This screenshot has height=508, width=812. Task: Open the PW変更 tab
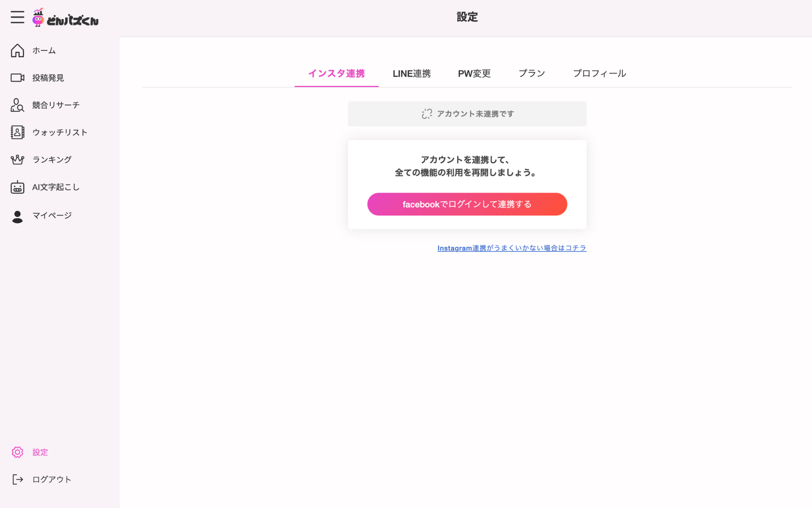[474, 74]
